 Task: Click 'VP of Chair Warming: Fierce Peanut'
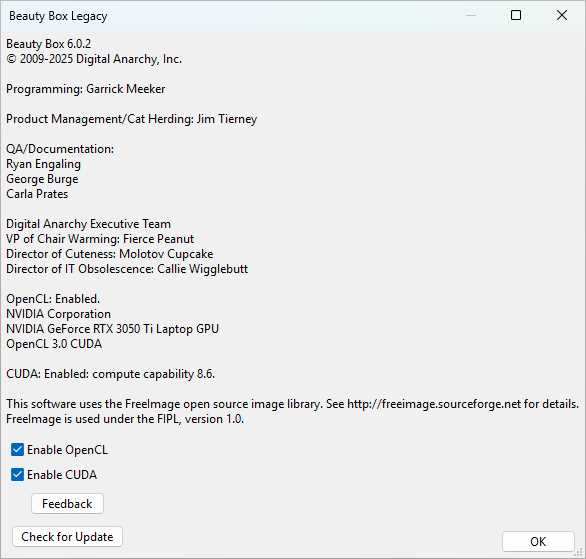point(100,239)
